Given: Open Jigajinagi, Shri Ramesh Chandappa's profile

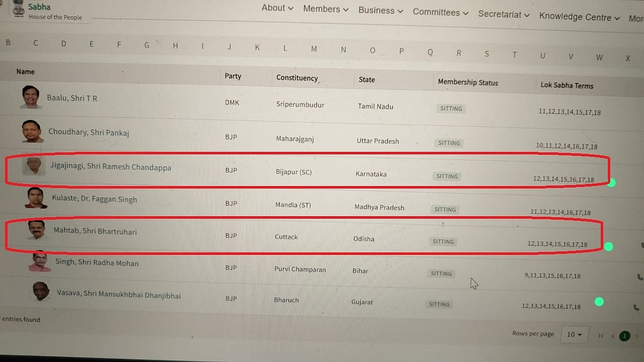Looking at the screenshot, I should point(111,168).
